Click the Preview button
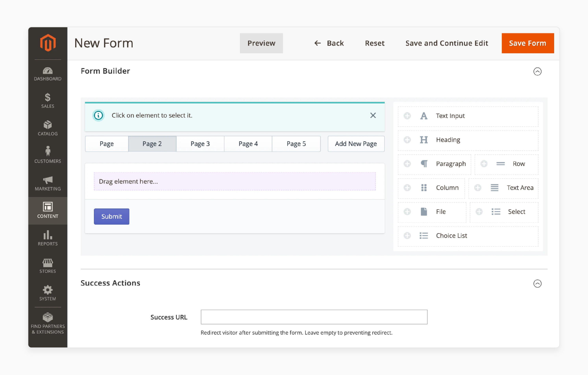The height and width of the screenshot is (375, 588). pyautogui.click(x=261, y=43)
